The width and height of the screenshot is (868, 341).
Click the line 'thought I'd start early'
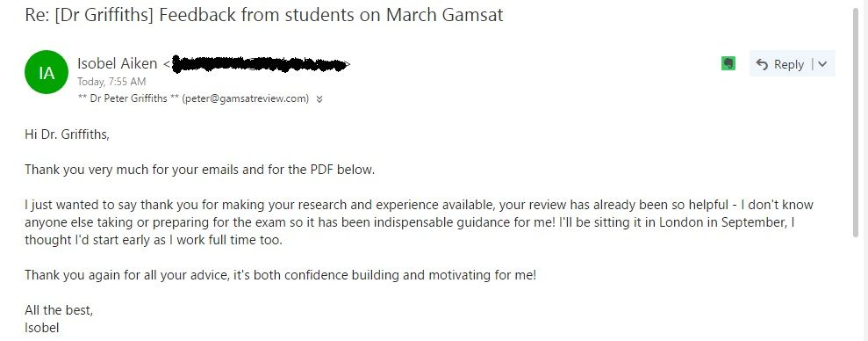point(154,241)
